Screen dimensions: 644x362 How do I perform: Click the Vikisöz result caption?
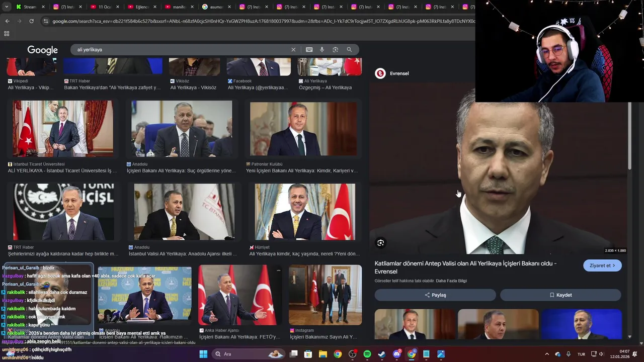pyautogui.click(x=193, y=87)
